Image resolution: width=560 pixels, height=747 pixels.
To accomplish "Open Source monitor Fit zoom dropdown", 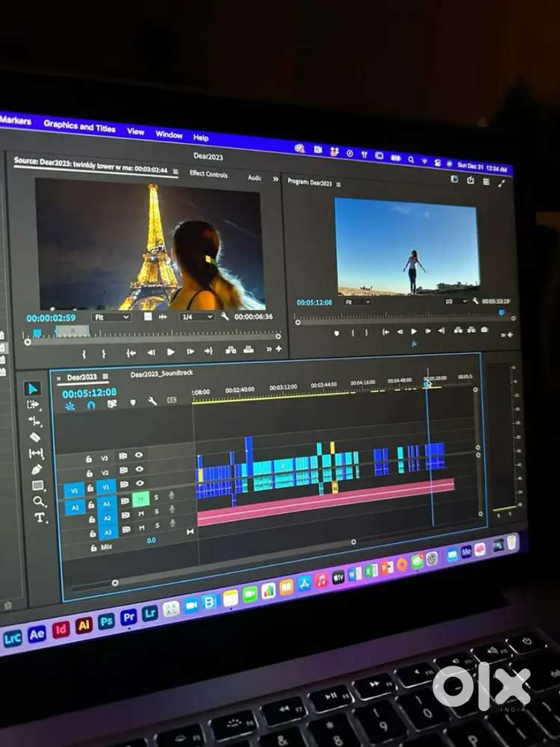I will [111, 317].
